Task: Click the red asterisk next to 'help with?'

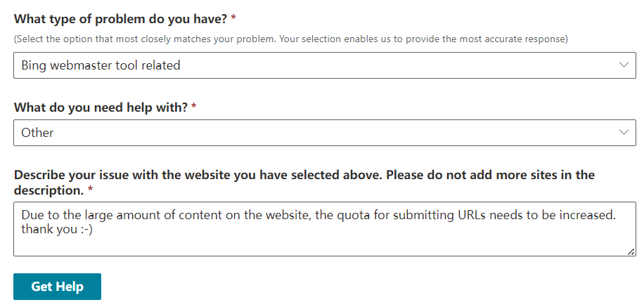Action: (x=194, y=107)
